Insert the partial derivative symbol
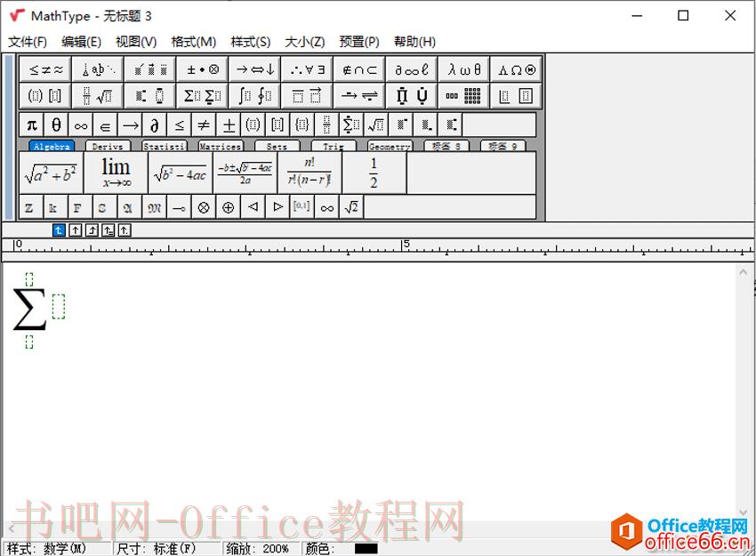 click(x=155, y=125)
